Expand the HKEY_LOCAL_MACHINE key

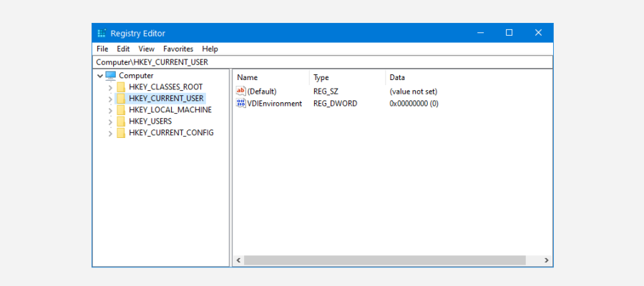110,110
